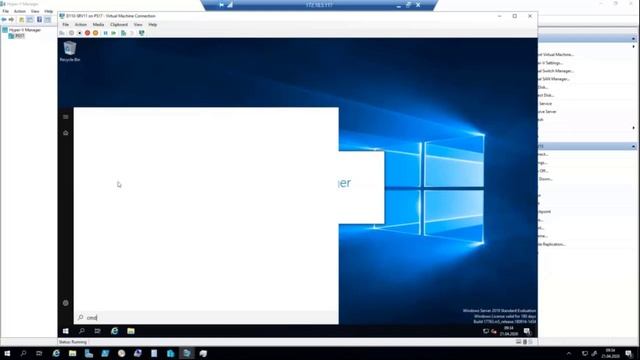This screenshot has width=640, height=360.
Task: Click the Turn Off (black square) VM toolbar button
Action: click(x=80, y=33)
